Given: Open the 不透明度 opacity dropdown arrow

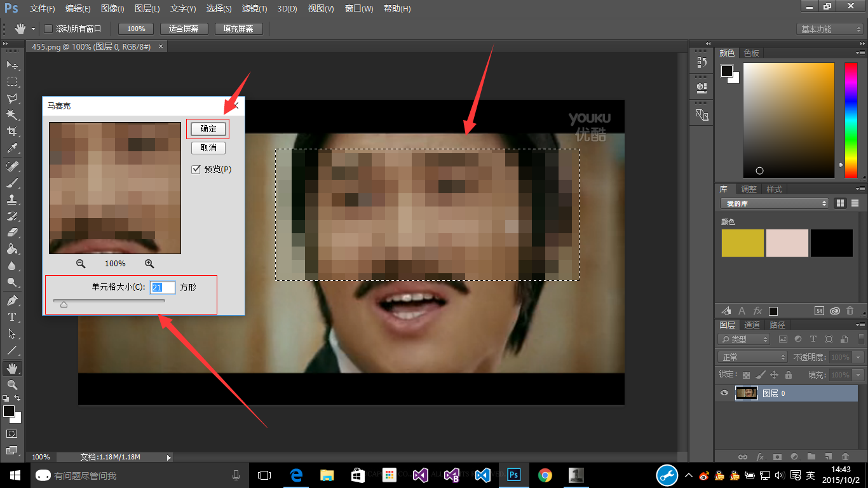Looking at the screenshot, I should (x=858, y=357).
